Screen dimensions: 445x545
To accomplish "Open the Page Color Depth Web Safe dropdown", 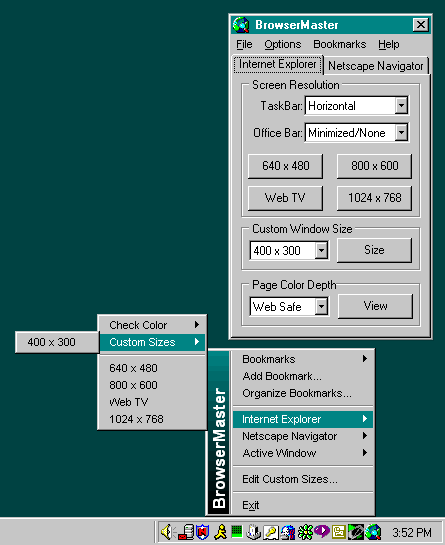I will coord(322,307).
